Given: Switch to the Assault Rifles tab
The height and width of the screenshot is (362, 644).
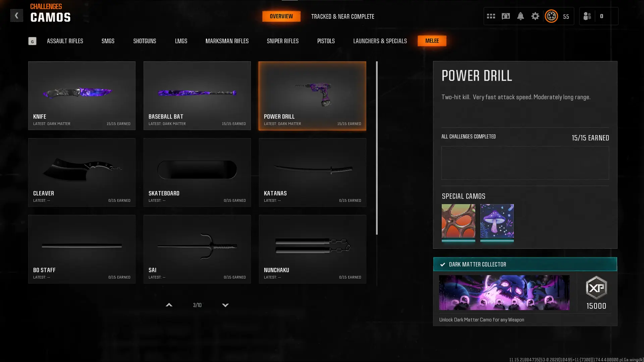Looking at the screenshot, I should (x=65, y=41).
